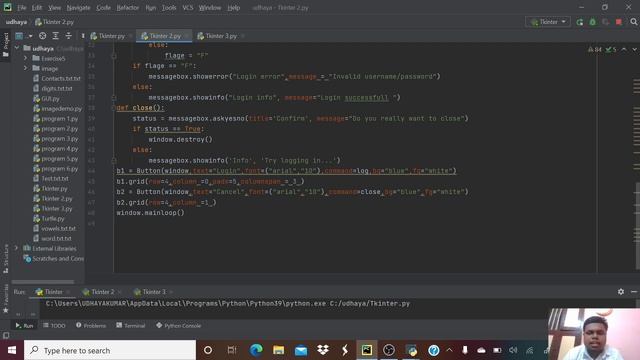The width and height of the screenshot is (640, 360).
Task: Open the File menu
Action: click(x=21, y=8)
